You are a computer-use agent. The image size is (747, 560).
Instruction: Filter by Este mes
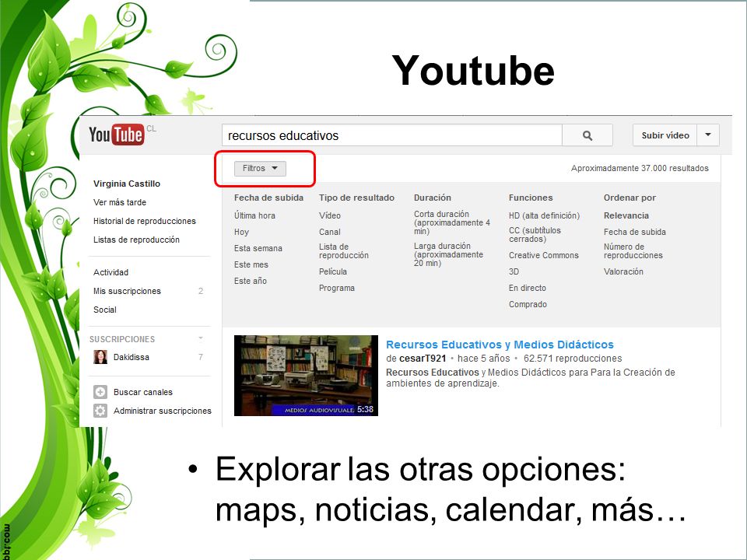[251, 264]
